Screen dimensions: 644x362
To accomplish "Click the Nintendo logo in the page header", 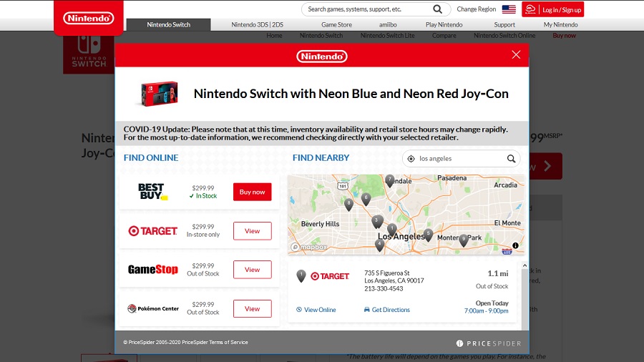I will 88,18.
